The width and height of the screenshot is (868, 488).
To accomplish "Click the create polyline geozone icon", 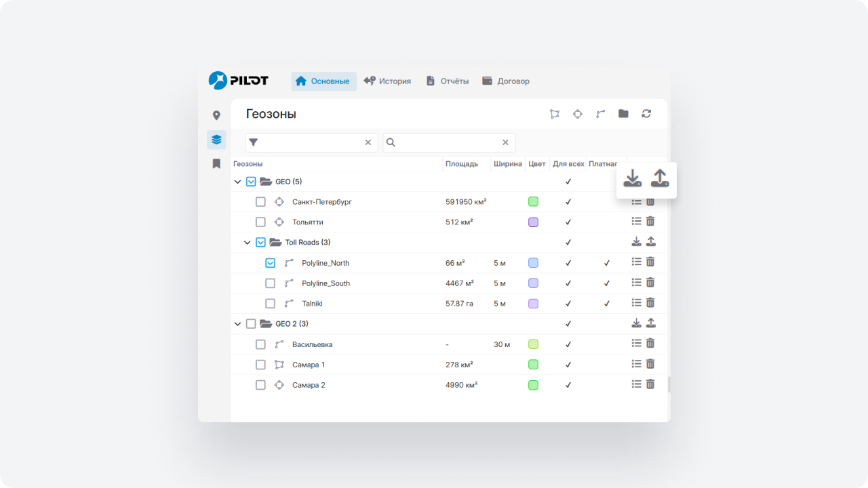I will tap(600, 114).
